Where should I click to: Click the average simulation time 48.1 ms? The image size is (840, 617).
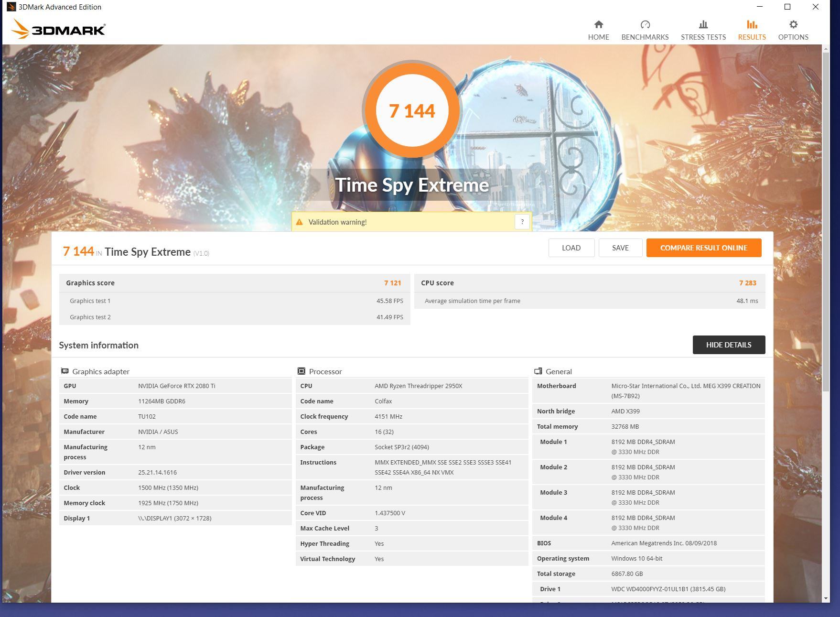[x=747, y=301]
